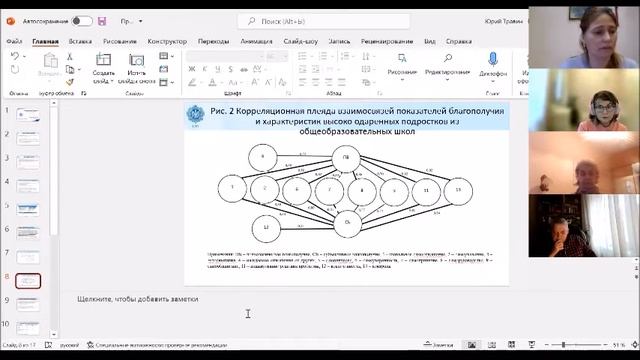
Task: Open the Конструктор tab
Action: click(167, 41)
